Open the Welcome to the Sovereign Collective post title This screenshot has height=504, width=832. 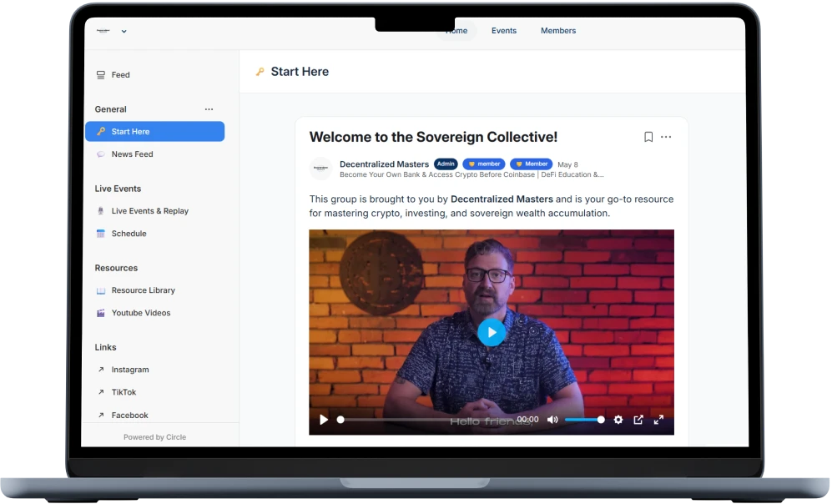[x=433, y=137]
